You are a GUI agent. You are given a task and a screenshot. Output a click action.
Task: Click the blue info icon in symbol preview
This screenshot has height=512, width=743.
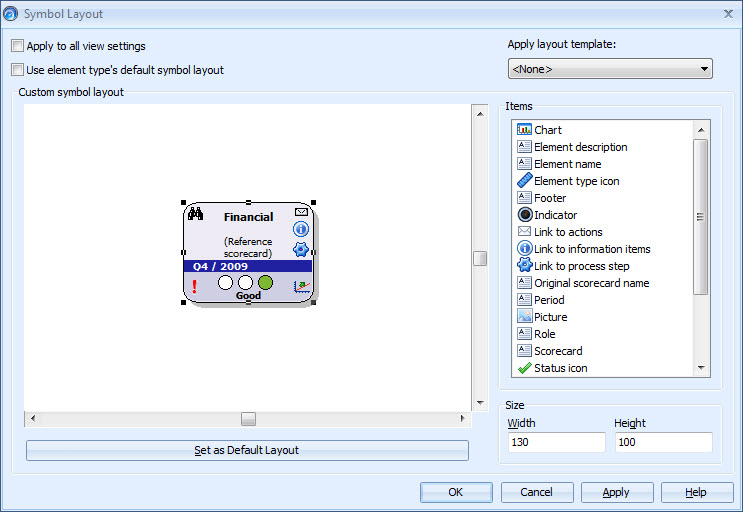[x=301, y=229]
